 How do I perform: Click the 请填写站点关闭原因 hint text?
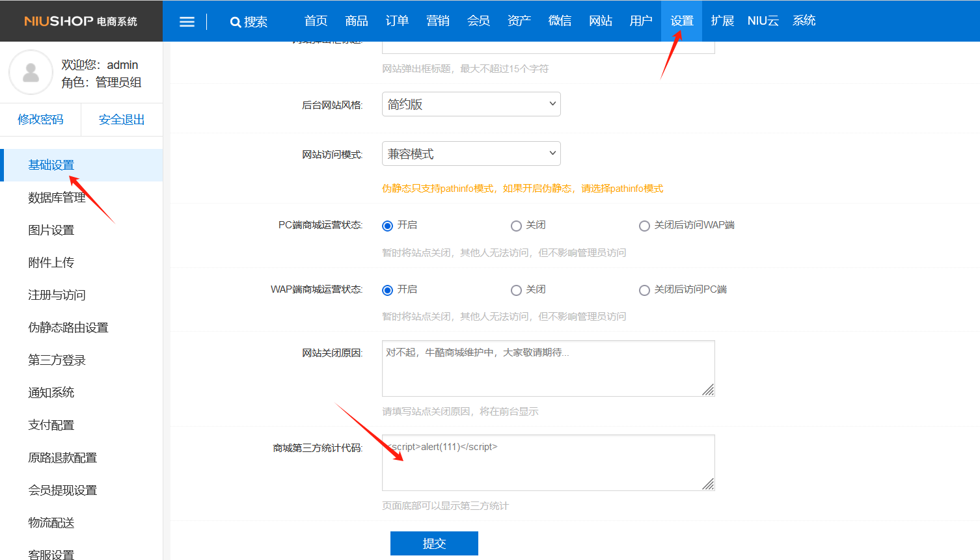[x=460, y=412]
